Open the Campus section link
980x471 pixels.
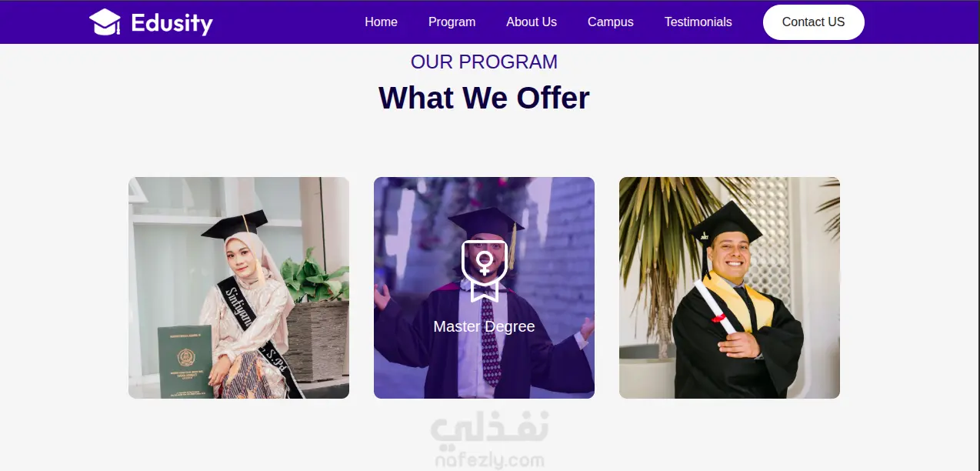(x=611, y=22)
